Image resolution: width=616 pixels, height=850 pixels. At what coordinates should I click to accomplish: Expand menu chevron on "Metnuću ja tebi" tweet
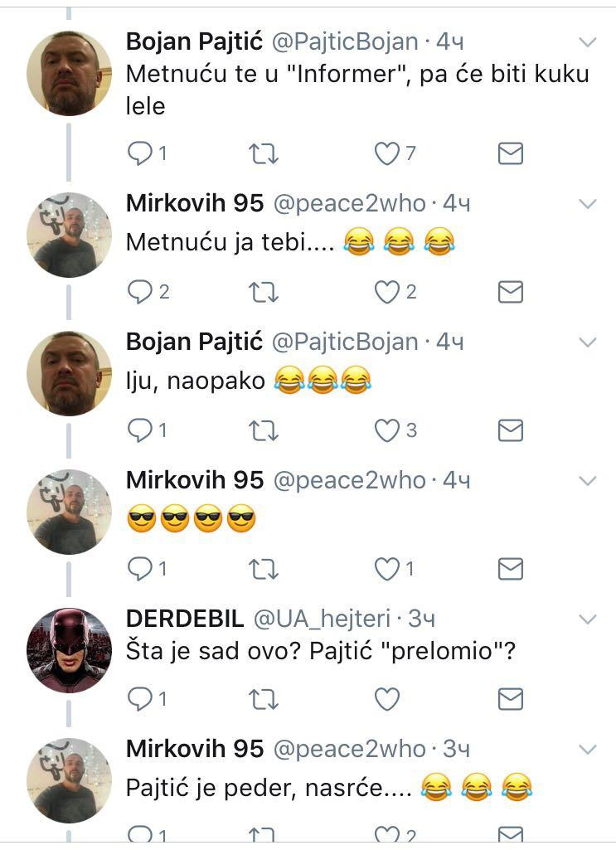(587, 204)
